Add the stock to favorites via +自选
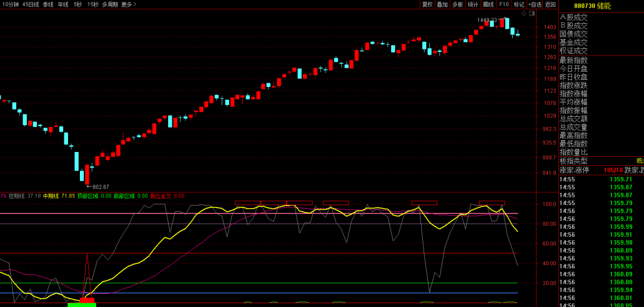Image resolution: width=644 pixels, height=307 pixels. pyautogui.click(x=535, y=4)
